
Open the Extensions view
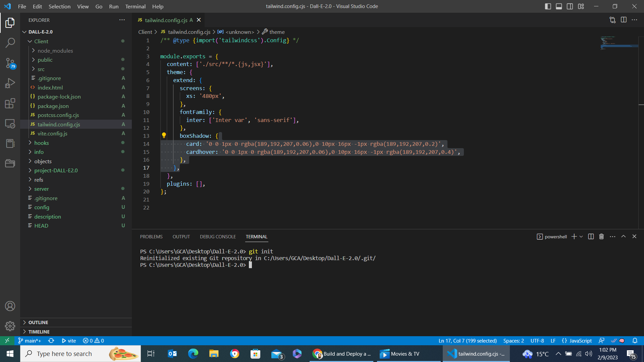click(10, 103)
